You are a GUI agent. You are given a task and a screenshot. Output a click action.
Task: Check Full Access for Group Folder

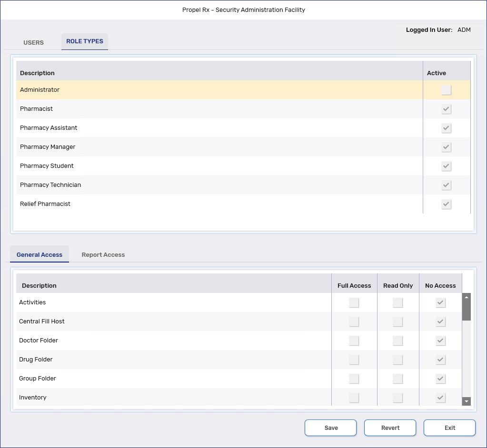354,379
